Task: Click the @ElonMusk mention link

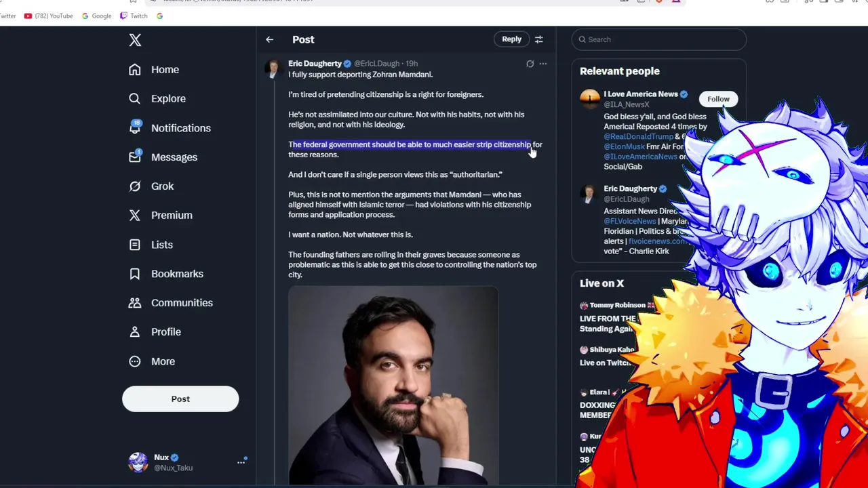Action: pos(624,146)
